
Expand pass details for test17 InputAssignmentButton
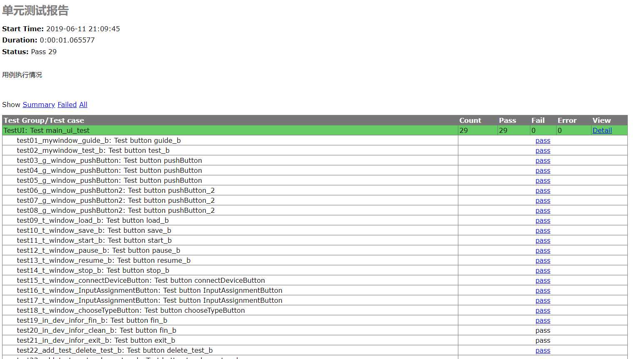click(x=543, y=300)
